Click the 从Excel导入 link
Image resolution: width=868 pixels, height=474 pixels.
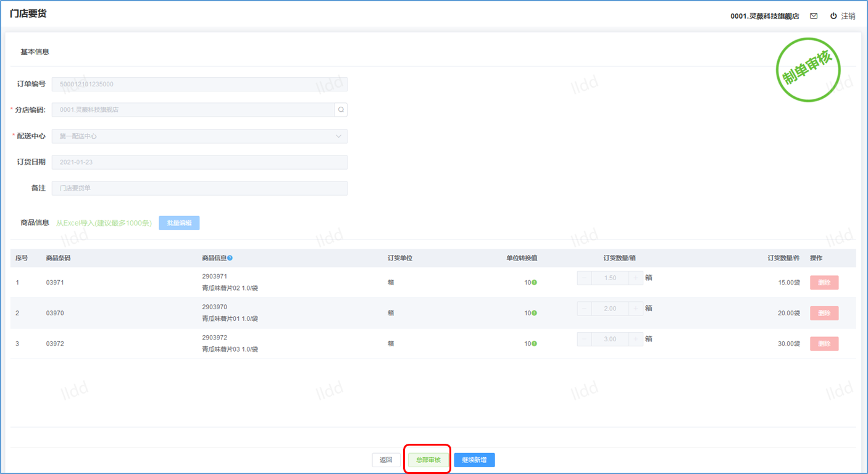point(104,223)
